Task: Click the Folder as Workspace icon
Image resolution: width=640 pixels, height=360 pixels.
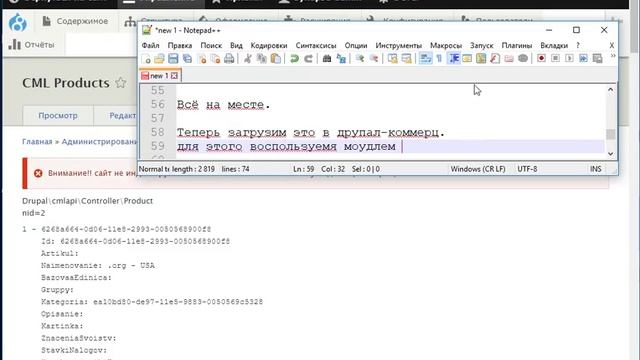Action: click(x=509, y=58)
